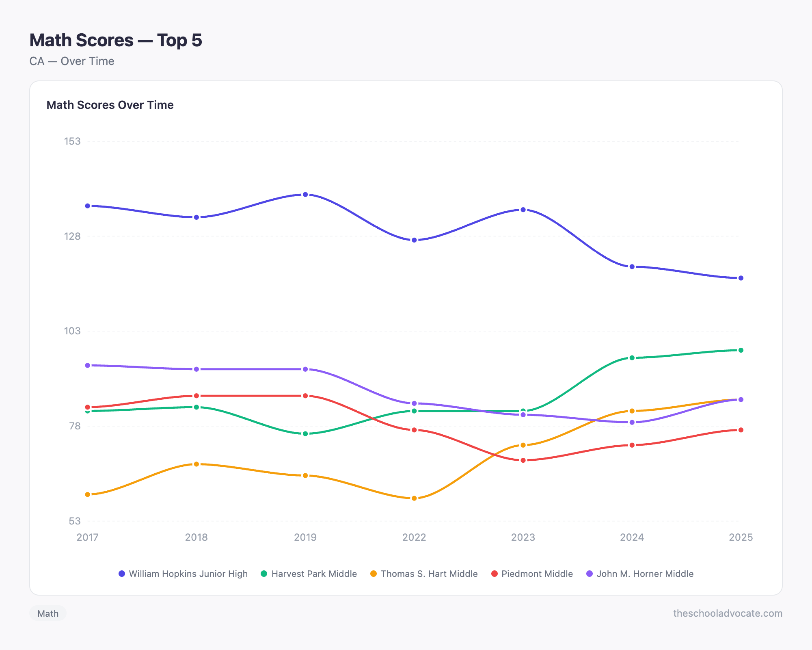Click Piedmont Middle 2023 data point
The height and width of the screenshot is (650, 812).
[x=523, y=460]
